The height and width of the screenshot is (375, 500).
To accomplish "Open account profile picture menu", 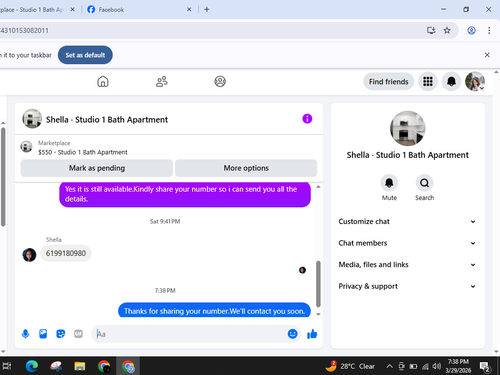I will tap(475, 81).
